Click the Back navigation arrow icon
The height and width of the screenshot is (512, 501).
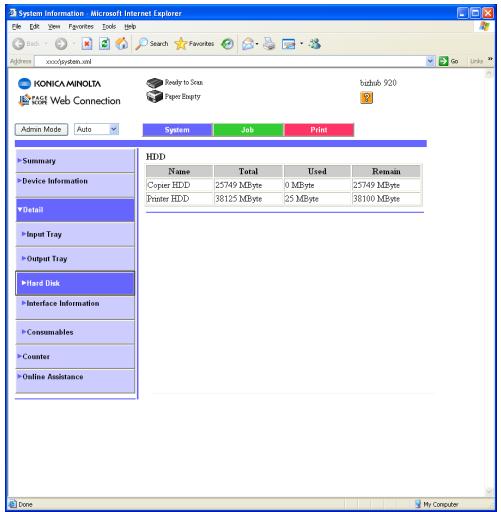pyautogui.click(x=19, y=44)
